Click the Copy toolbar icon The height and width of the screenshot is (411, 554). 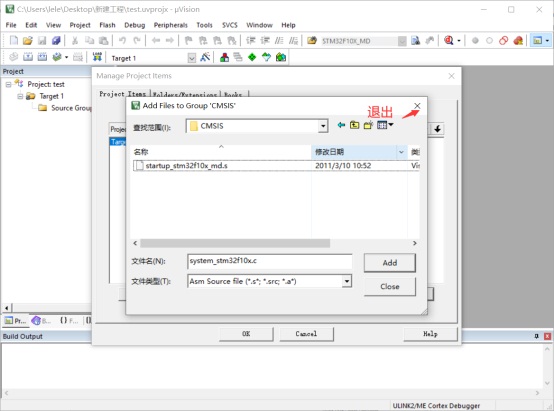point(89,41)
